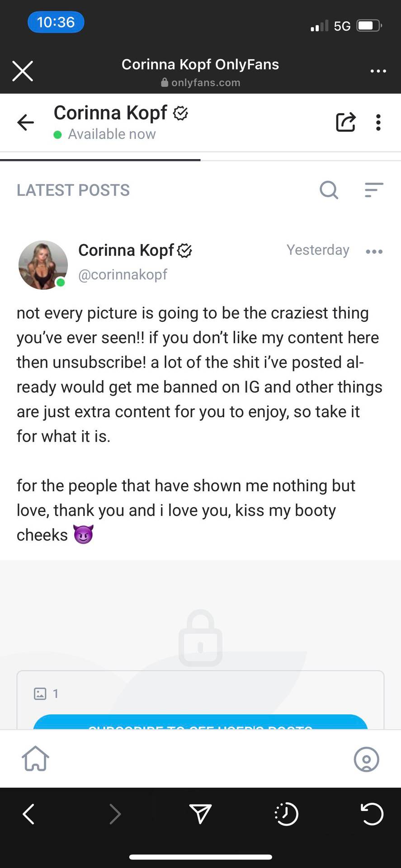The height and width of the screenshot is (868, 401).
Task: Refresh the page with the reload icon
Action: (372, 814)
